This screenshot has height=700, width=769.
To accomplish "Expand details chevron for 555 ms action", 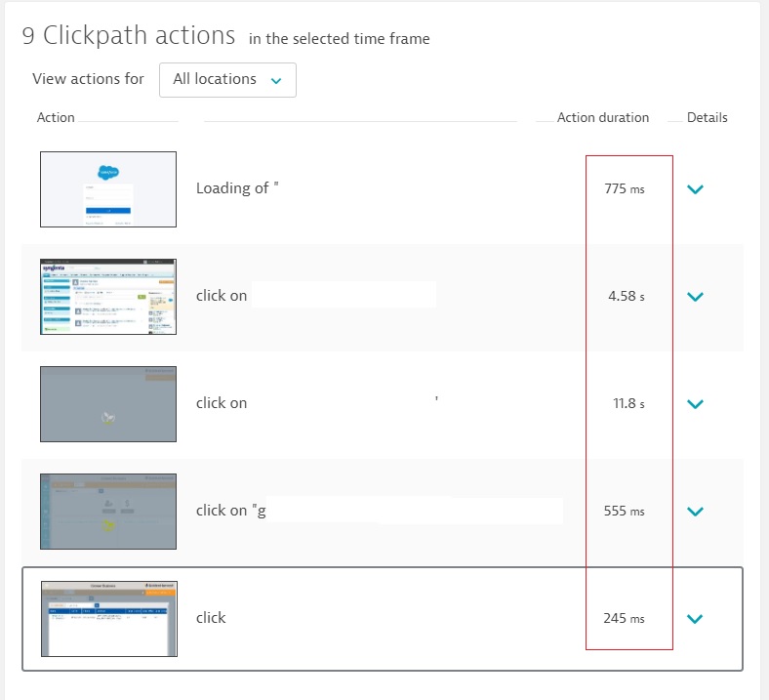I will point(695,512).
